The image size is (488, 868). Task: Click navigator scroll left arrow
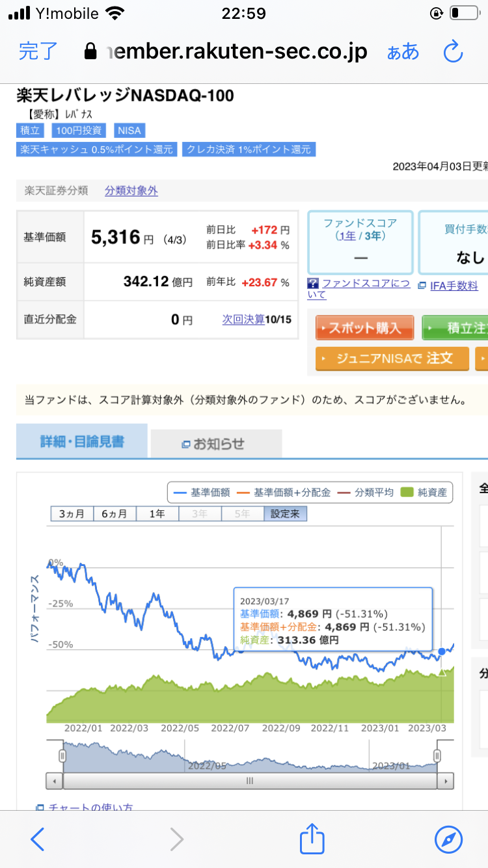[55, 780]
